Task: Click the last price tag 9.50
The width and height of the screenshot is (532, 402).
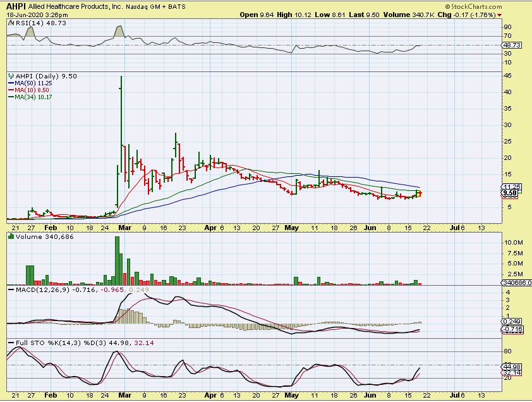Action: pos(510,193)
